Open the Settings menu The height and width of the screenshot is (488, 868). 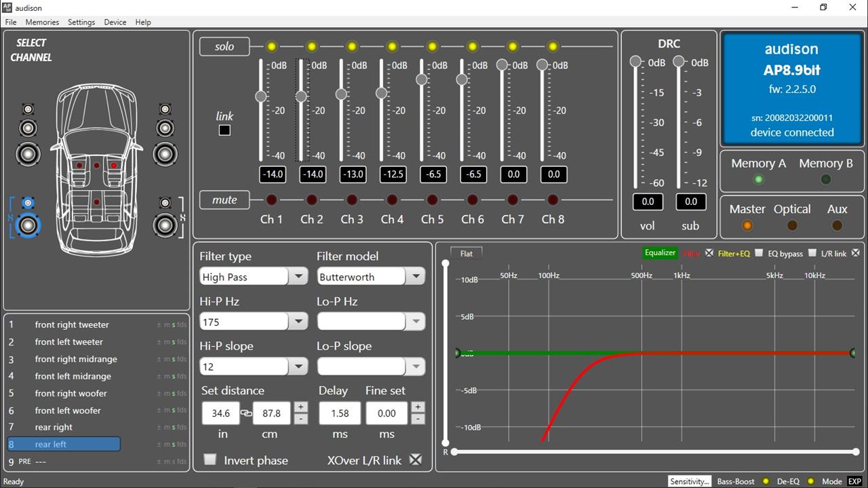[x=81, y=22]
